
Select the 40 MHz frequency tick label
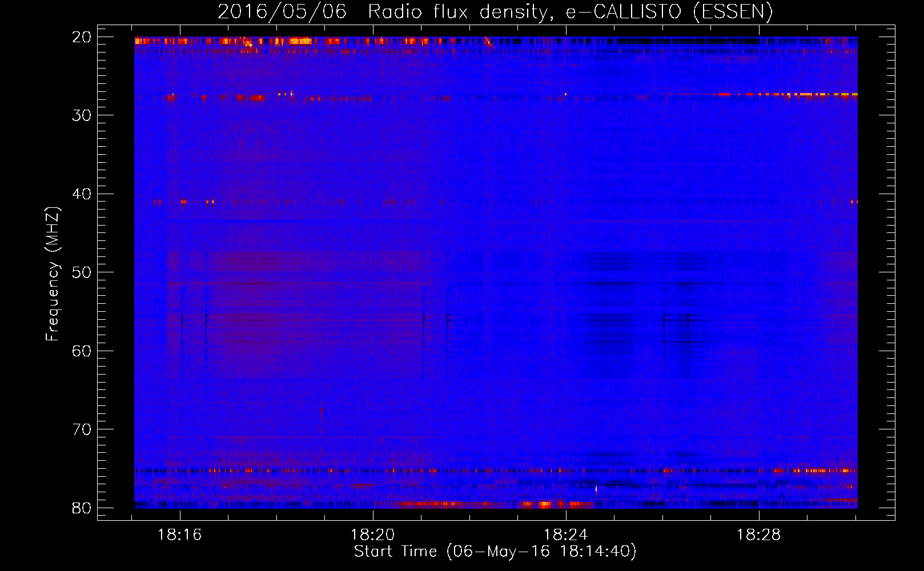[x=82, y=194]
